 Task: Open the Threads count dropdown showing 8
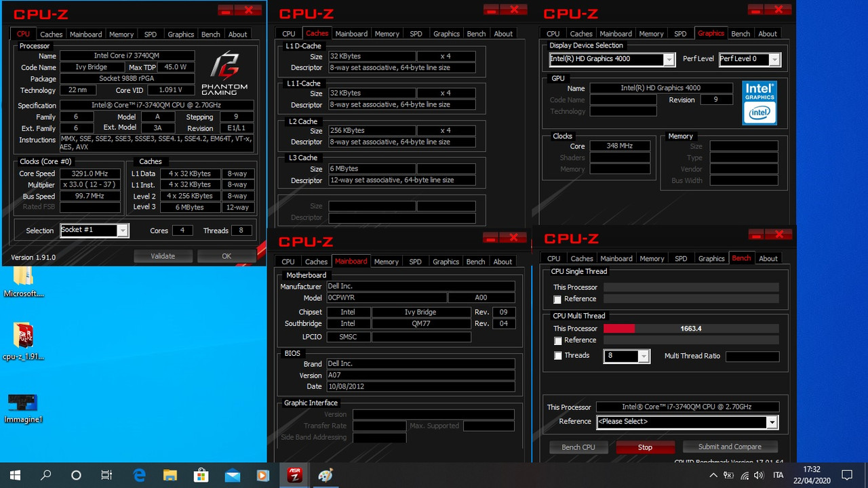coord(644,357)
